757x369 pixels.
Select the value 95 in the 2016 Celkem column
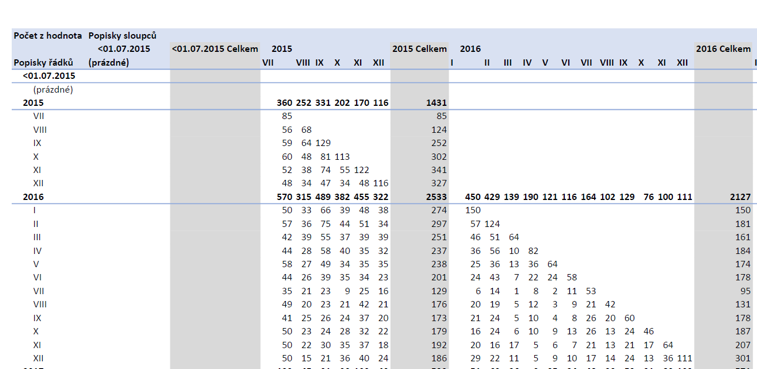(x=745, y=291)
